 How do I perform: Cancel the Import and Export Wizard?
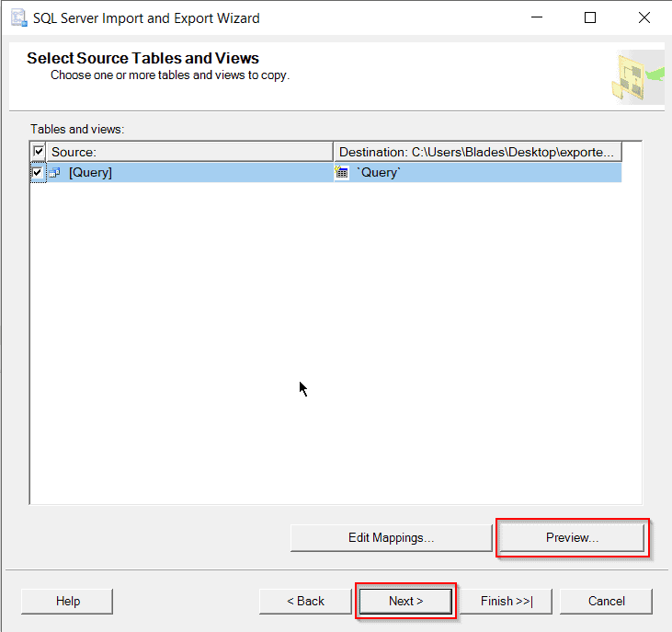(x=607, y=601)
